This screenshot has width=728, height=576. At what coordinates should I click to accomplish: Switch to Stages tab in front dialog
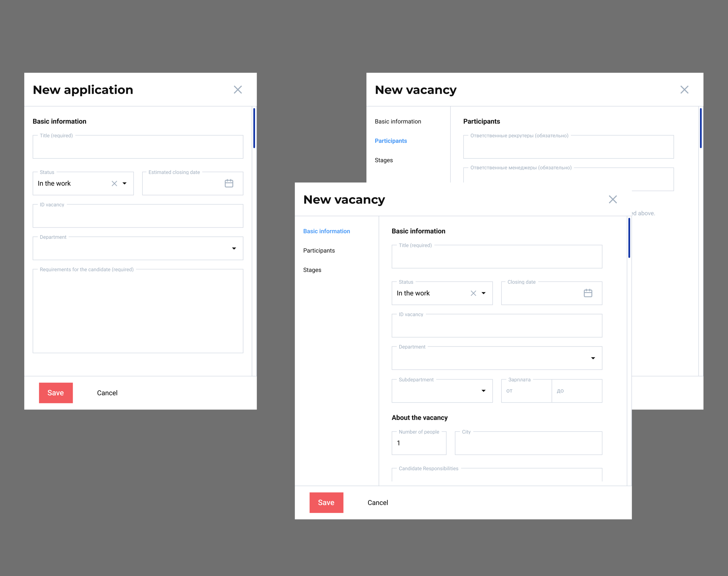(x=312, y=270)
